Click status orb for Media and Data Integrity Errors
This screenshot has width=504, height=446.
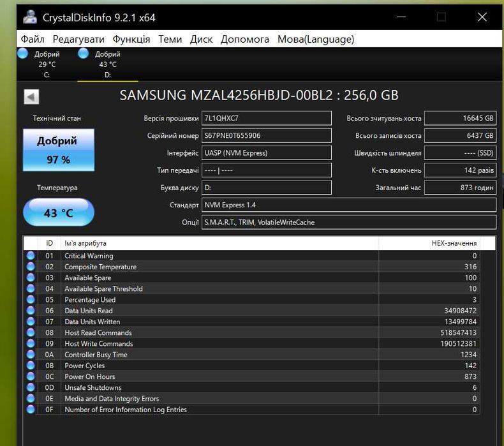(x=31, y=398)
